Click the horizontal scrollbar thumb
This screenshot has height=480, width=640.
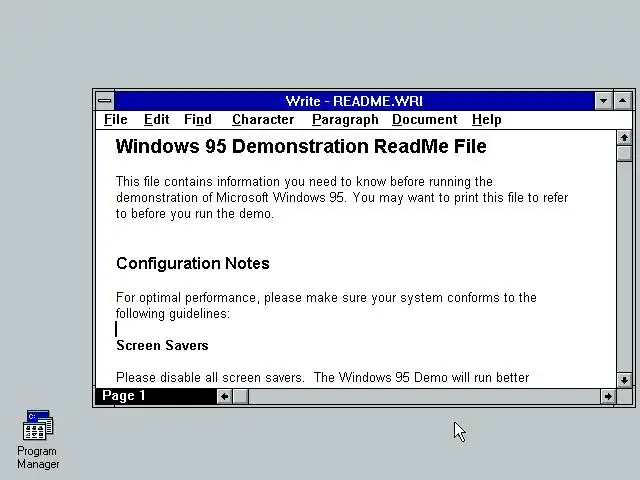(x=241, y=396)
